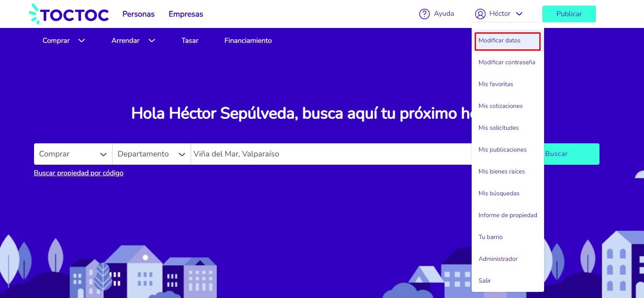The height and width of the screenshot is (298, 644).
Task: Select Tasar from the navigation bar
Action: click(x=189, y=40)
